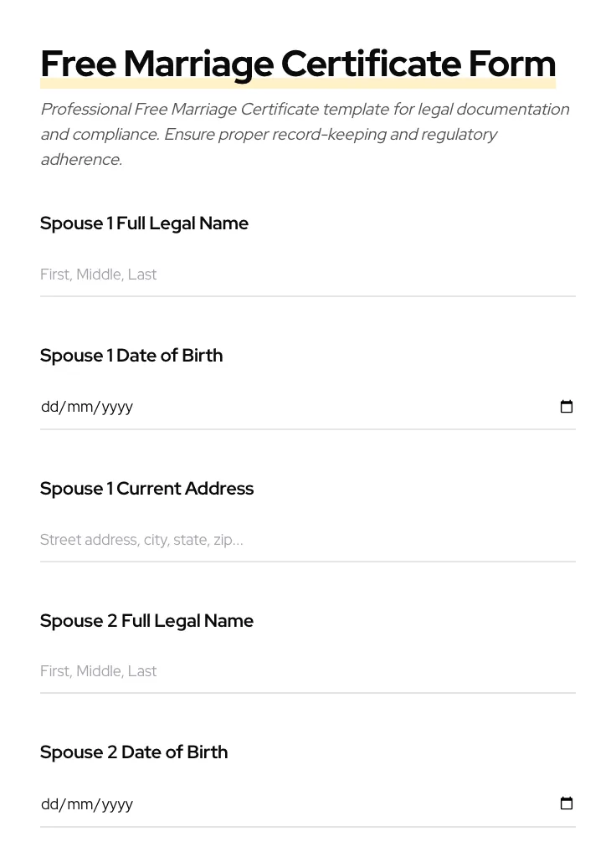Click the Spouse 1 Full Legal Name label
The image size is (616, 857).
point(144,223)
